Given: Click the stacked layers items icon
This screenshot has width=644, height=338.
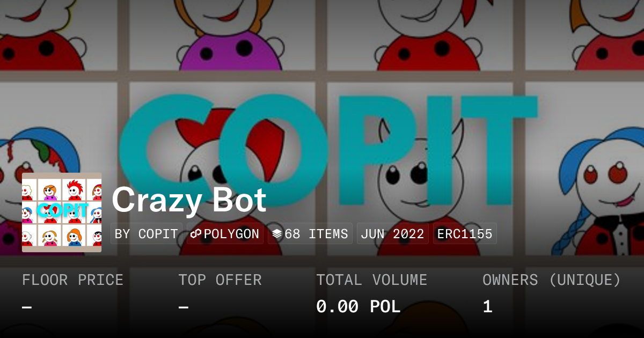Looking at the screenshot, I should (x=277, y=234).
